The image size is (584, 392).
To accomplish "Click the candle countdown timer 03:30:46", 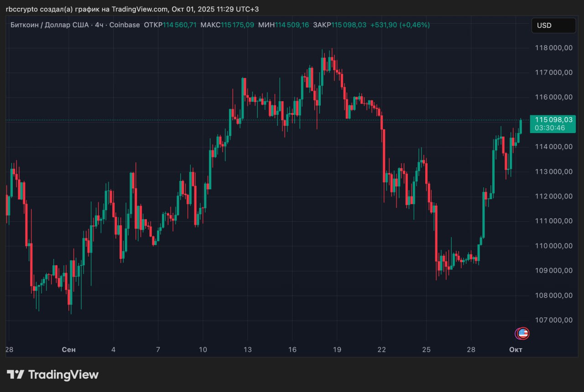I will click(x=550, y=128).
